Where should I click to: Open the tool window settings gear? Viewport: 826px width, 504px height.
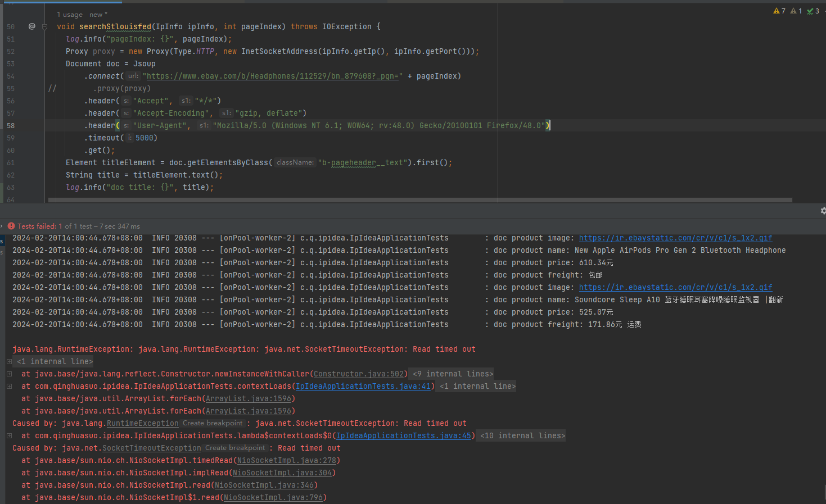[x=823, y=211]
